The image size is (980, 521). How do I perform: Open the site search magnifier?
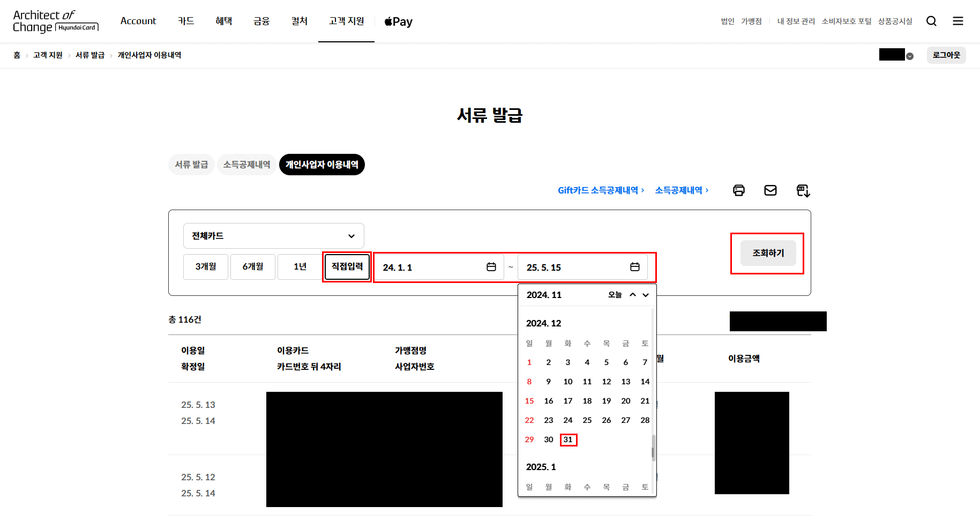coord(931,21)
